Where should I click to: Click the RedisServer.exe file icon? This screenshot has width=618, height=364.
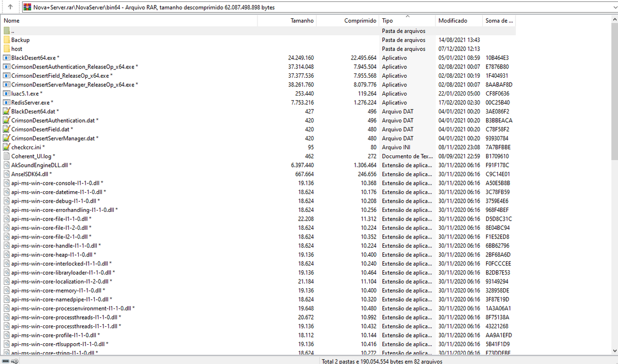pyautogui.click(x=7, y=102)
